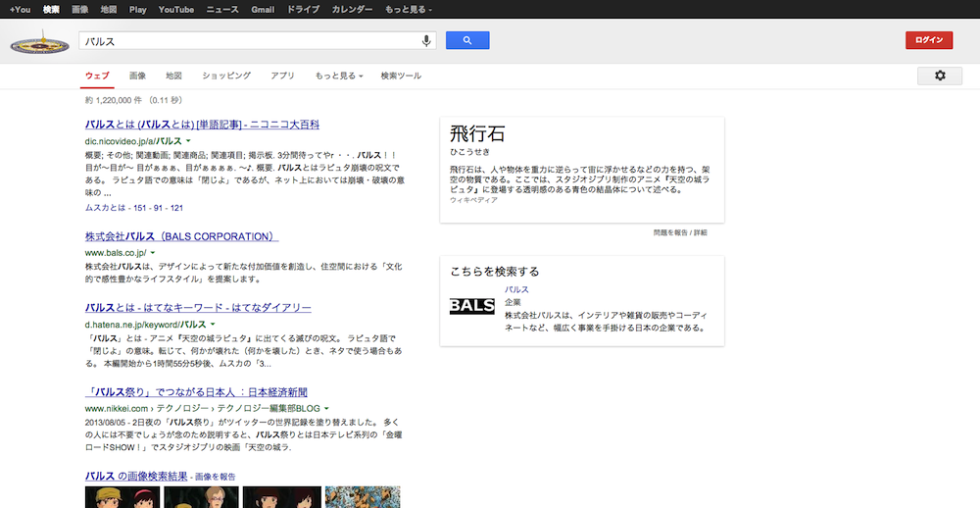Open the gear settings menu
Screen dimensions: 980x508
[940, 76]
